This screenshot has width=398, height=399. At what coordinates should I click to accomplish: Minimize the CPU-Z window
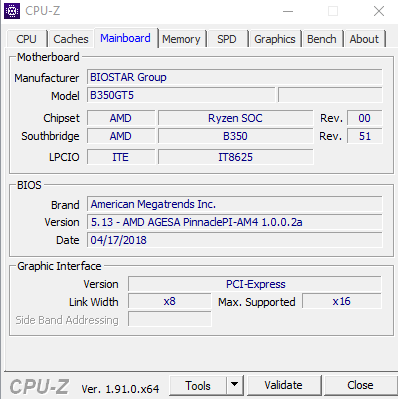[x=288, y=11]
